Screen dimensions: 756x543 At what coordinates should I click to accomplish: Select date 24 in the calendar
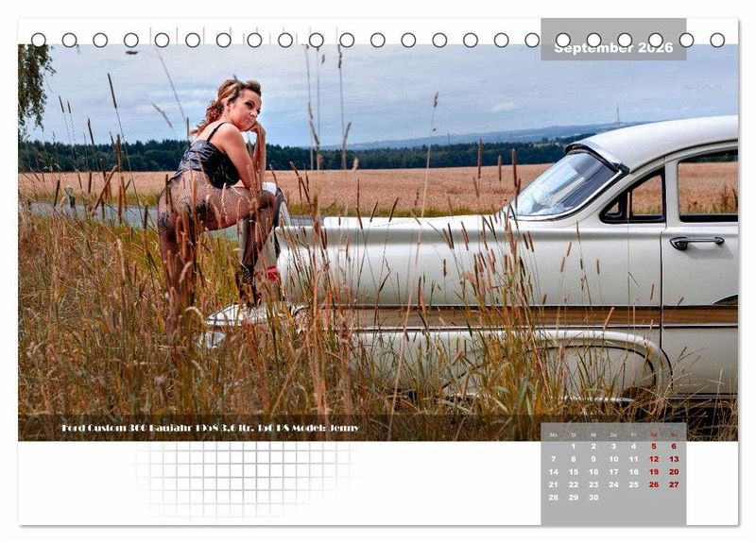pyautogui.click(x=613, y=484)
